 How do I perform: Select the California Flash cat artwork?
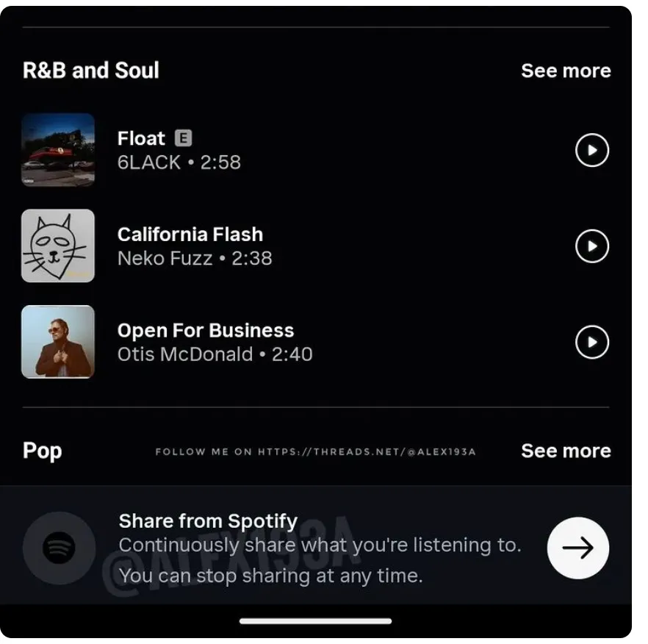tap(58, 246)
